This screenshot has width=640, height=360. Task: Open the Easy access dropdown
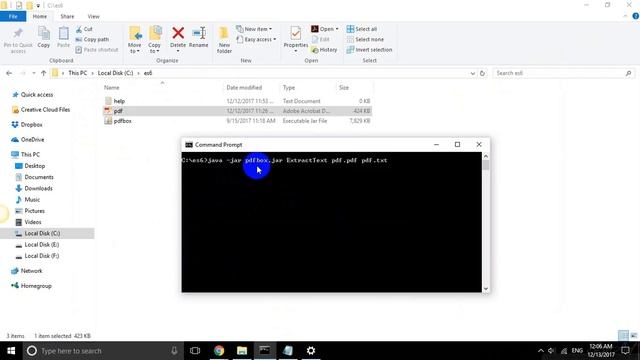click(x=256, y=39)
